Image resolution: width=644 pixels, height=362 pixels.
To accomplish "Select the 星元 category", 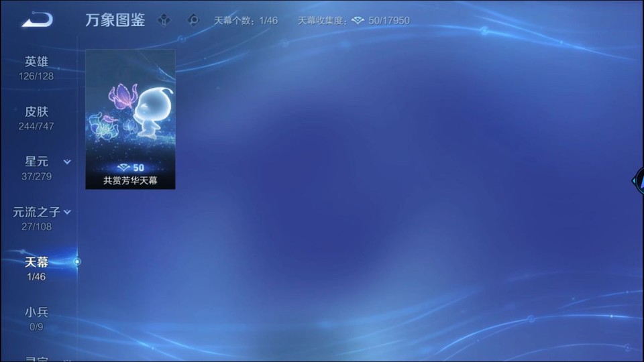I will pos(37,168).
